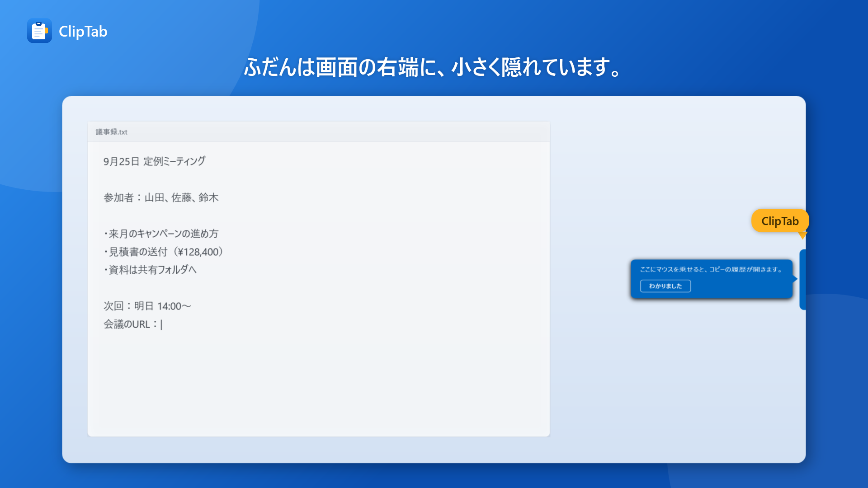Screen dimensions: 868x488
Task: Click the line '次回：明日 14:00〜'
Action: coord(147,306)
